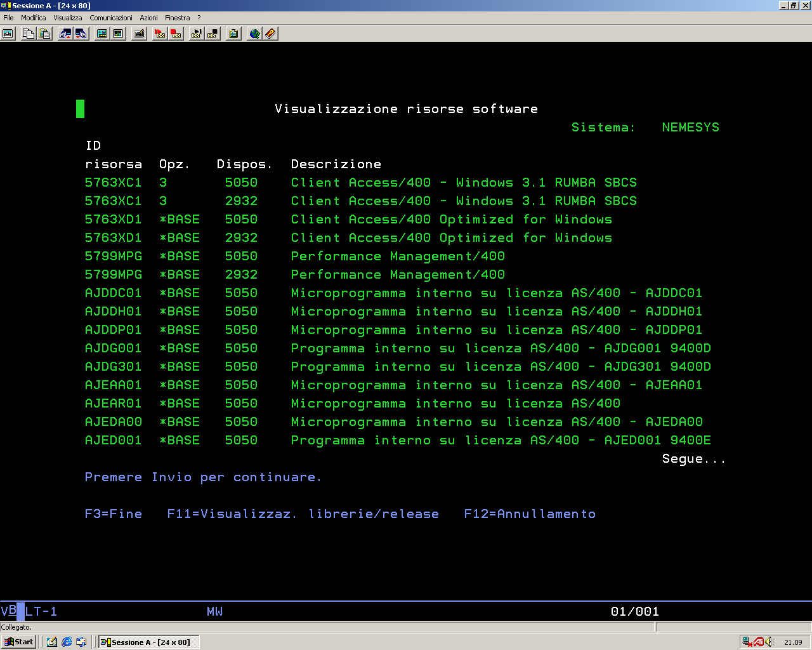The height and width of the screenshot is (650, 812).
Task: Click the F3=Fine function key hotspot
Action: [114, 514]
